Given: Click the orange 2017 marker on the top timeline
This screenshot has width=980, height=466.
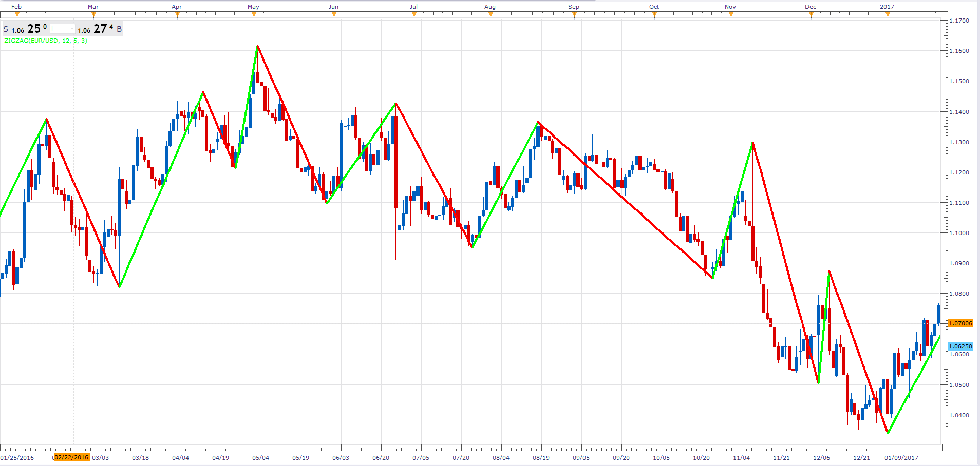Looking at the screenshot, I should tap(888, 14).
